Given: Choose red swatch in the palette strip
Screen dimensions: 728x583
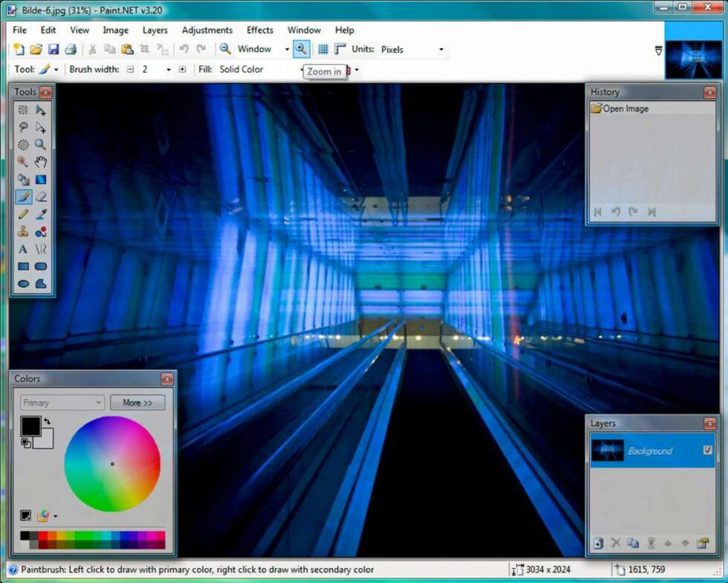Looking at the screenshot, I should click(x=43, y=536).
